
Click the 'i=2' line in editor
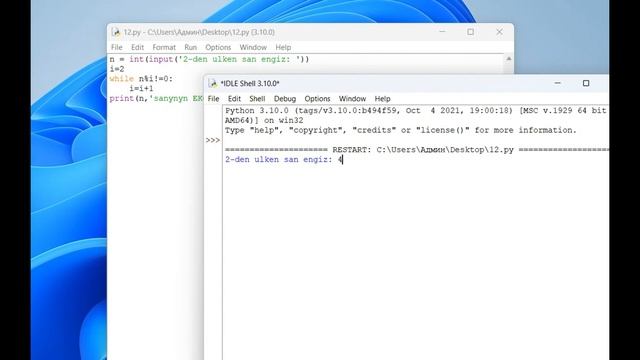tap(117, 69)
